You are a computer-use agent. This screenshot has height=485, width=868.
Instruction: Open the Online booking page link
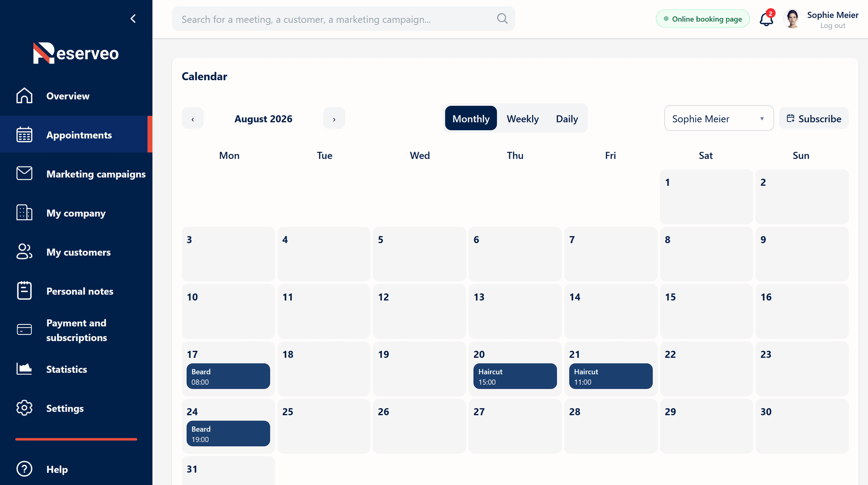pyautogui.click(x=703, y=19)
